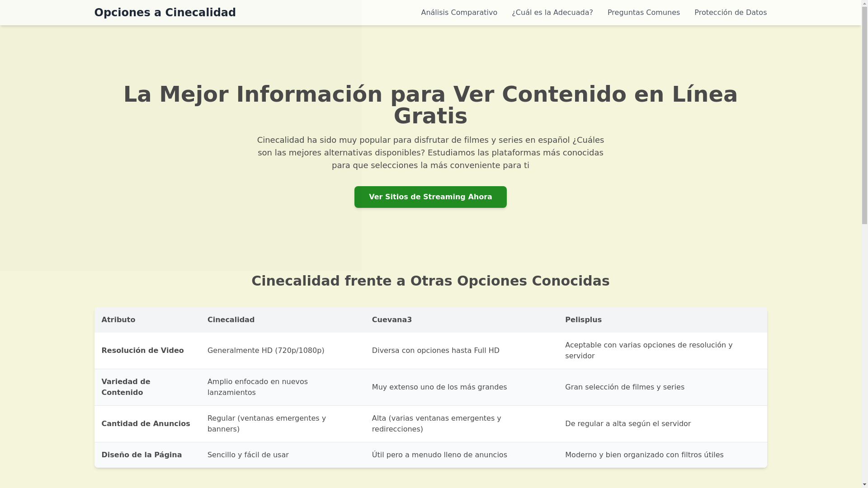
Task: Click the scrollbar up arrow
Action: [x=864, y=4]
